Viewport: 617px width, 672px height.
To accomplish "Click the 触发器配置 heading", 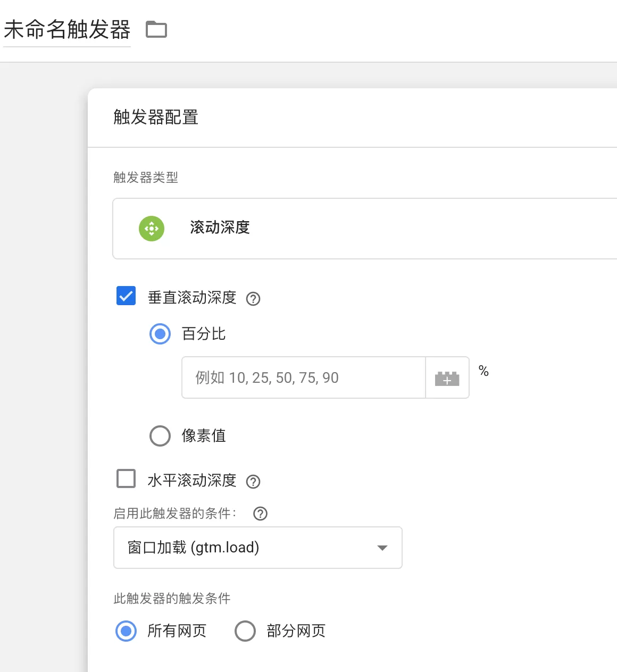I will point(155,117).
